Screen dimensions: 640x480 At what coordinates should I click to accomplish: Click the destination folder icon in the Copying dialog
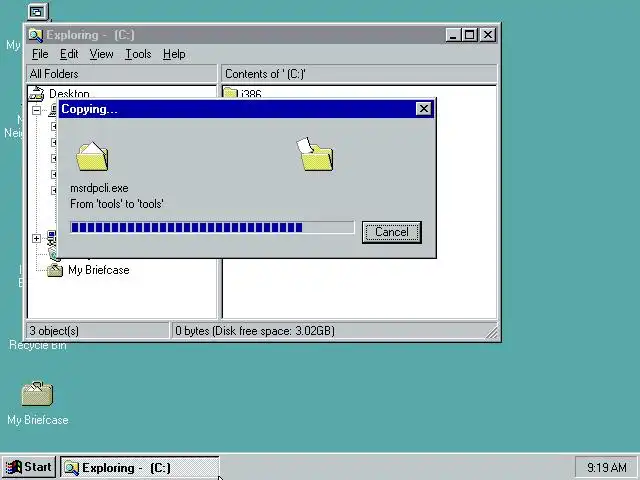click(x=315, y=154)
